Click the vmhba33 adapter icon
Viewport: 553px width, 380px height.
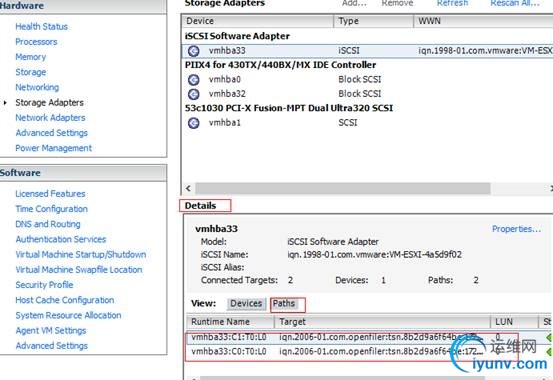click(193, 51)
